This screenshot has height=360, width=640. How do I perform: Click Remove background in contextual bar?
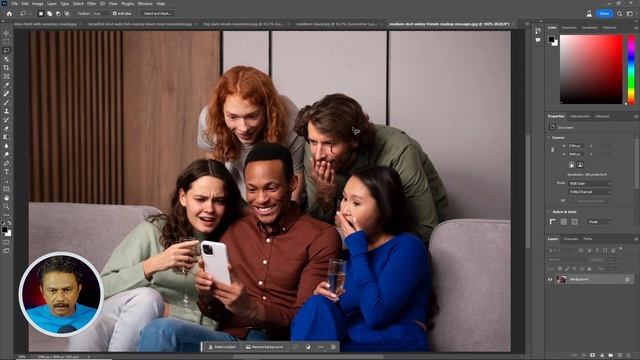pyautogui.click(x=264, y=347)
